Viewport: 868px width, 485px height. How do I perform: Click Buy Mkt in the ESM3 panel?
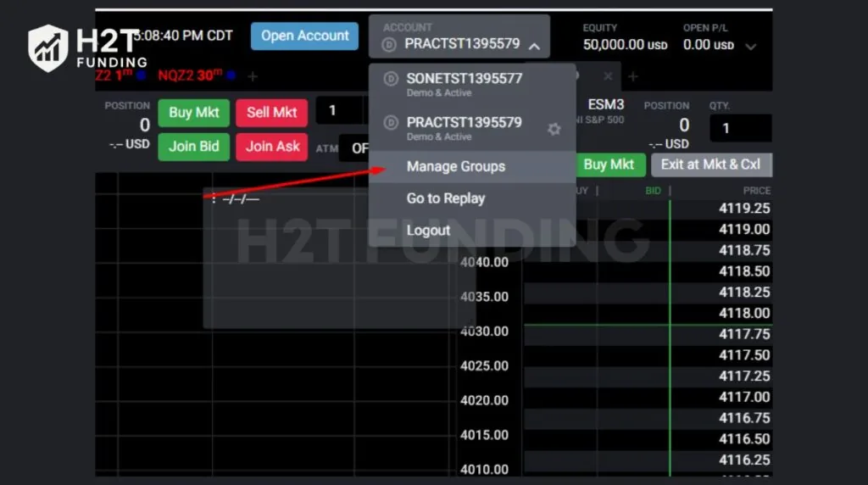tap(609, 164)
